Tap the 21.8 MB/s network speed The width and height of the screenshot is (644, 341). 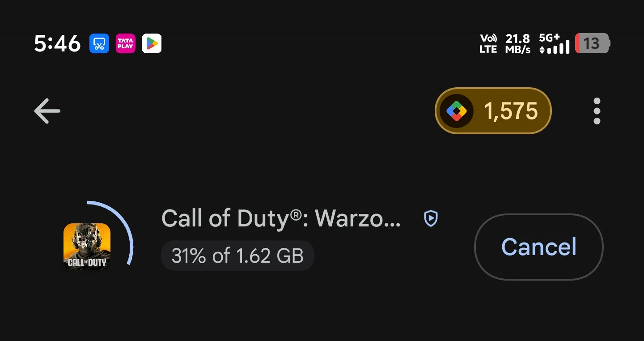coord(517,44)
